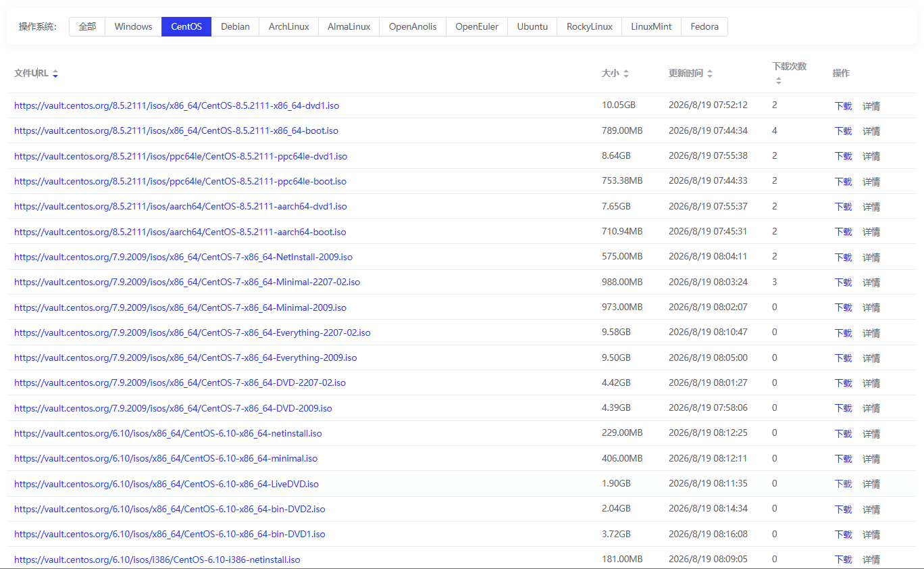Open 详情 in the 2.04GB row
The height and width of the screenshot is (569, 924).
click(x=871, y=510)
